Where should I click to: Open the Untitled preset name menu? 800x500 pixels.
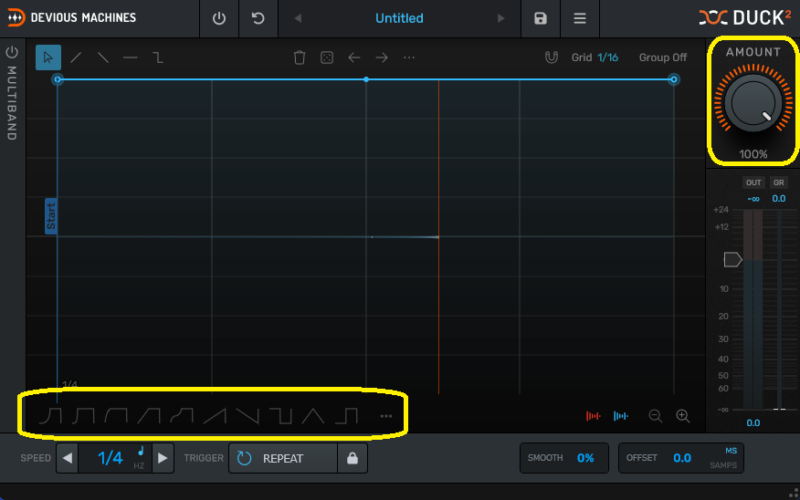[x=399, y=19]
